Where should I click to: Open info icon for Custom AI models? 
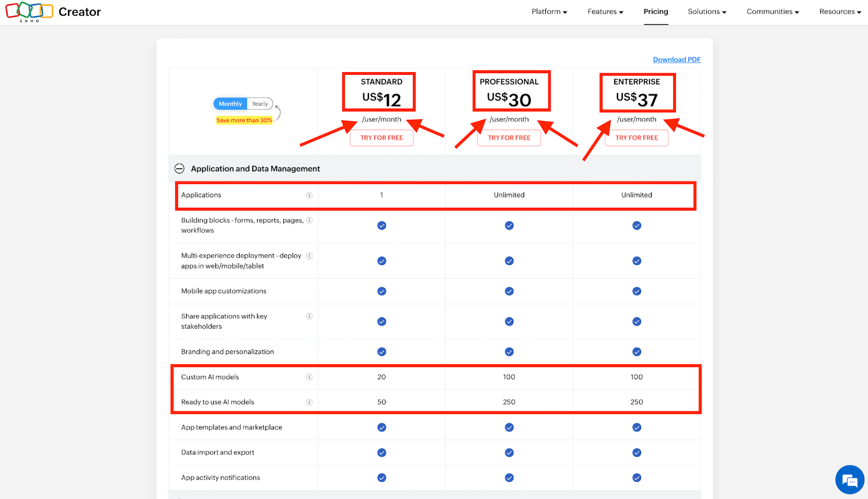tap(309, 377)
